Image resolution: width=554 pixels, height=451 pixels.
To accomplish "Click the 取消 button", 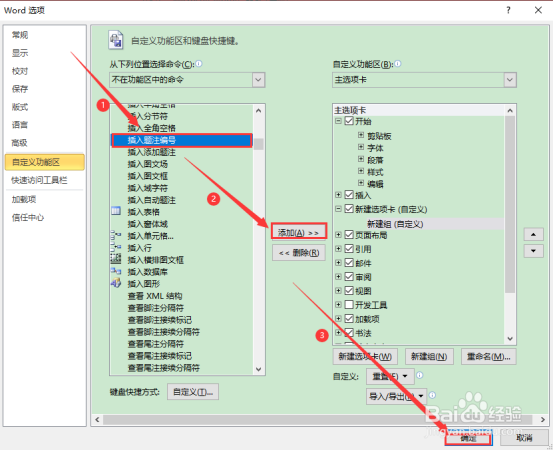I will 524,438.
